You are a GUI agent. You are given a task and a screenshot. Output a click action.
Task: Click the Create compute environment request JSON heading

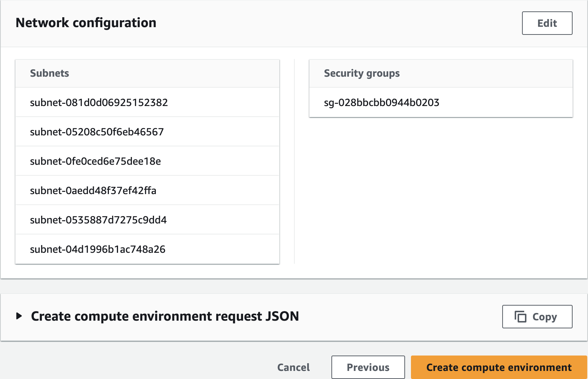click(x=165, y=316)
